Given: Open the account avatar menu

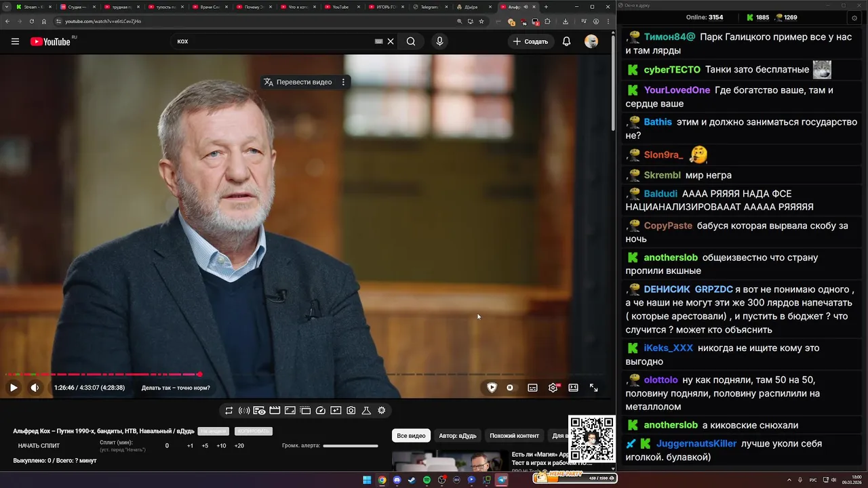Looking at the screenshot, I should [x=591, y=41].
